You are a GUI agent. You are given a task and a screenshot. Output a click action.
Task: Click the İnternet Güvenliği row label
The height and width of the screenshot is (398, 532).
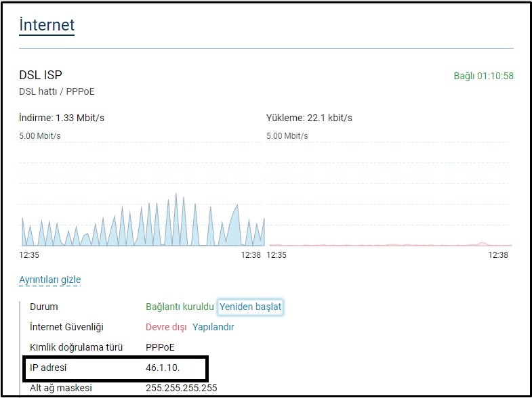[x=66, y=327]
